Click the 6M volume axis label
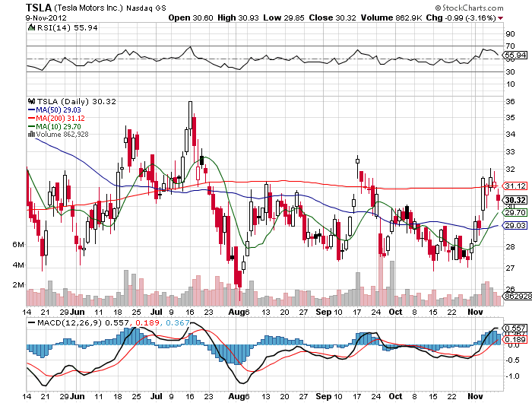The image size is (532, 403). 18,245
